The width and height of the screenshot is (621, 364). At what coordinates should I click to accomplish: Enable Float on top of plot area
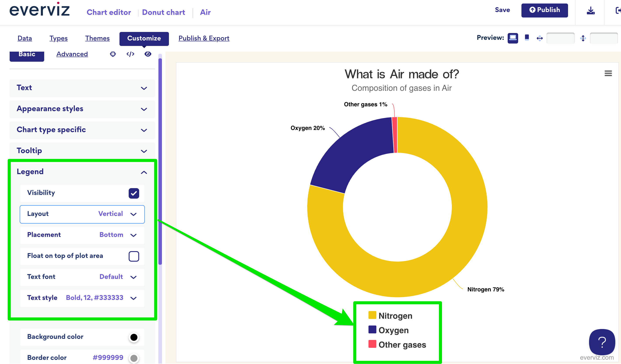click(x=134, y=256)
